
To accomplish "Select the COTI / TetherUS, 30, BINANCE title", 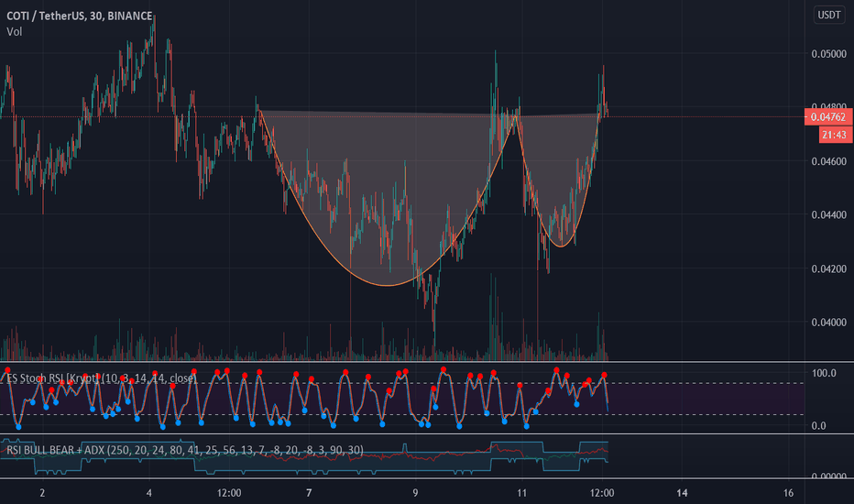I will (80, 16).
